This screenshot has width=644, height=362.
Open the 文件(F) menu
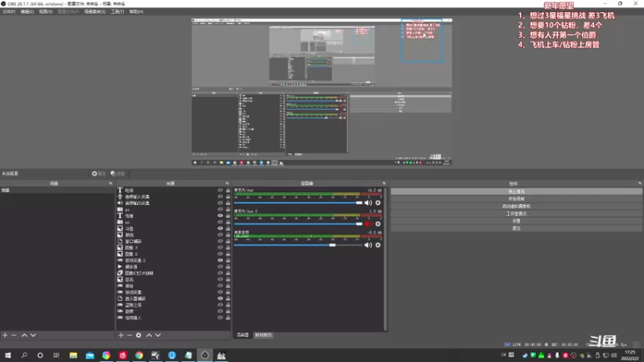[9, 12]
